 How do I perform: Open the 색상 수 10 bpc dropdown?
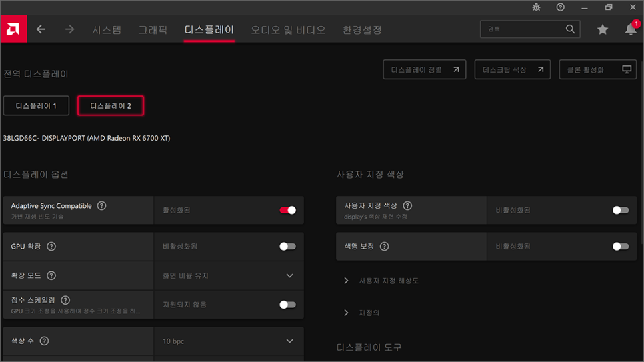coord(289,341)
